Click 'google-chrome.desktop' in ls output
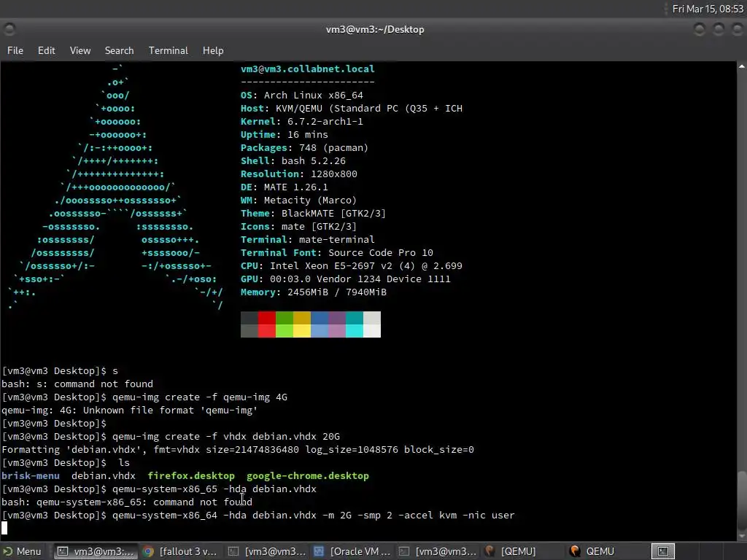Image resolution: width=747 pixels, height=560 pixels. pyautogui.click(x=308, y=476)
